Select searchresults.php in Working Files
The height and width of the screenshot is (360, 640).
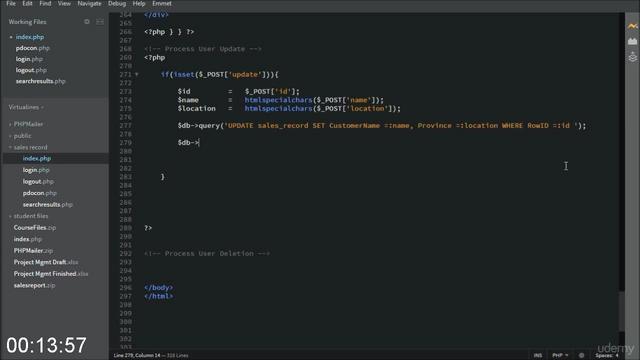click(40, 81)
